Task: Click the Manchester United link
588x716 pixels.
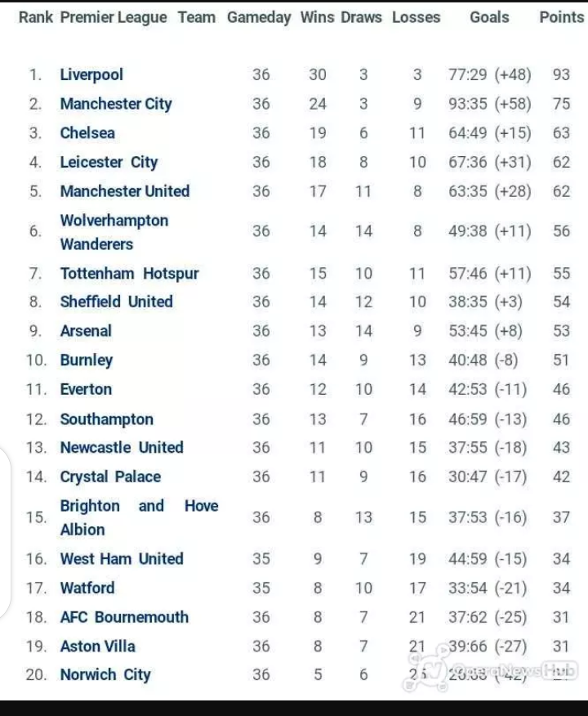Action: coord(124,191)
